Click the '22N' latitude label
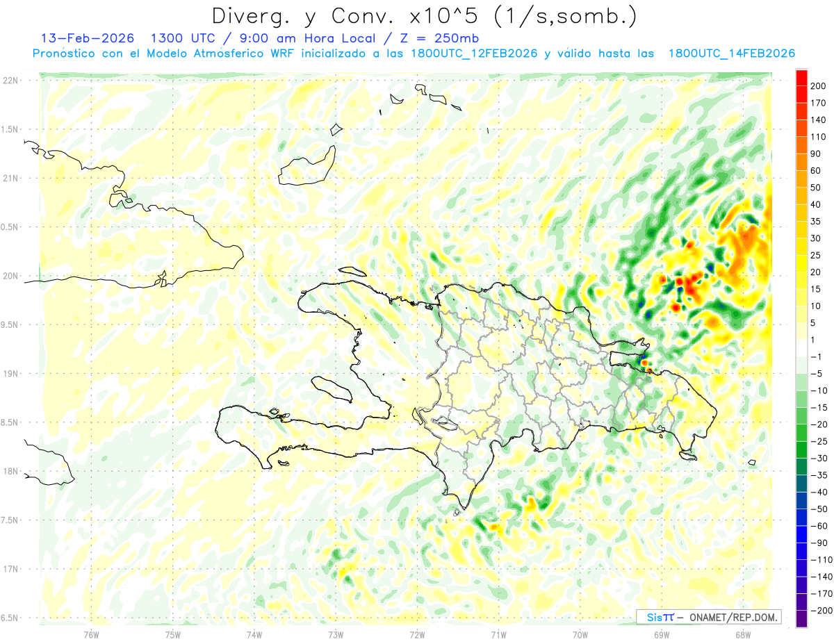The image size is (834, 644). [x=10, y=81]
